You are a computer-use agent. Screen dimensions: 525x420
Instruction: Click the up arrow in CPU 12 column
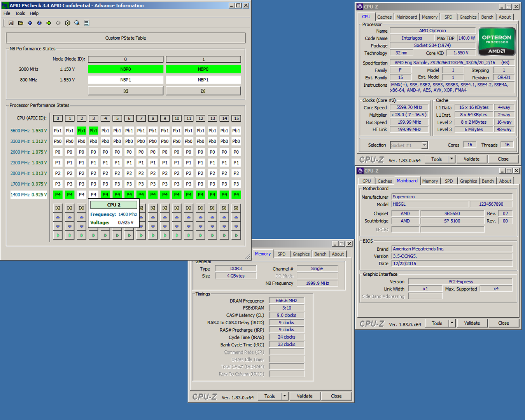click(x=200, y=217)
